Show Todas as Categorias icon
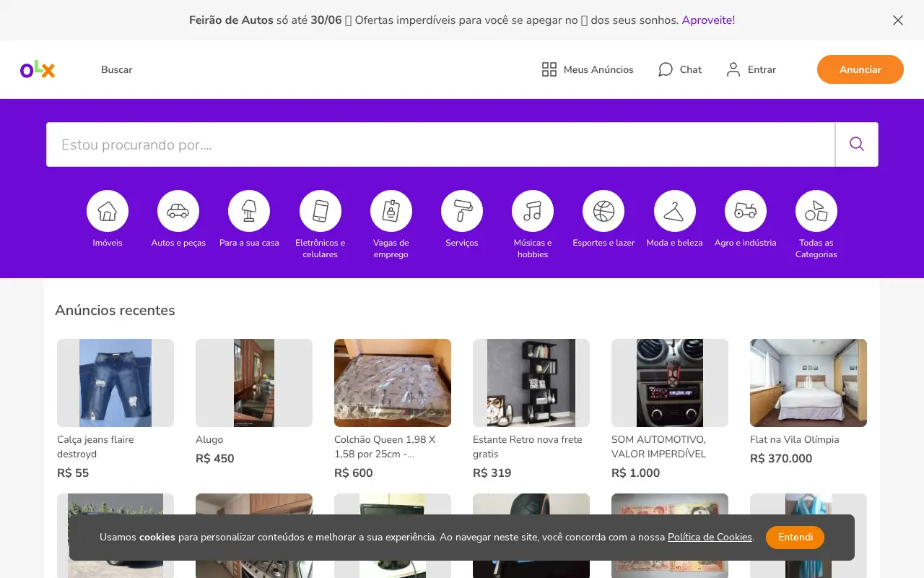Viewport: 924px width, 578px height. coord(816,211)
